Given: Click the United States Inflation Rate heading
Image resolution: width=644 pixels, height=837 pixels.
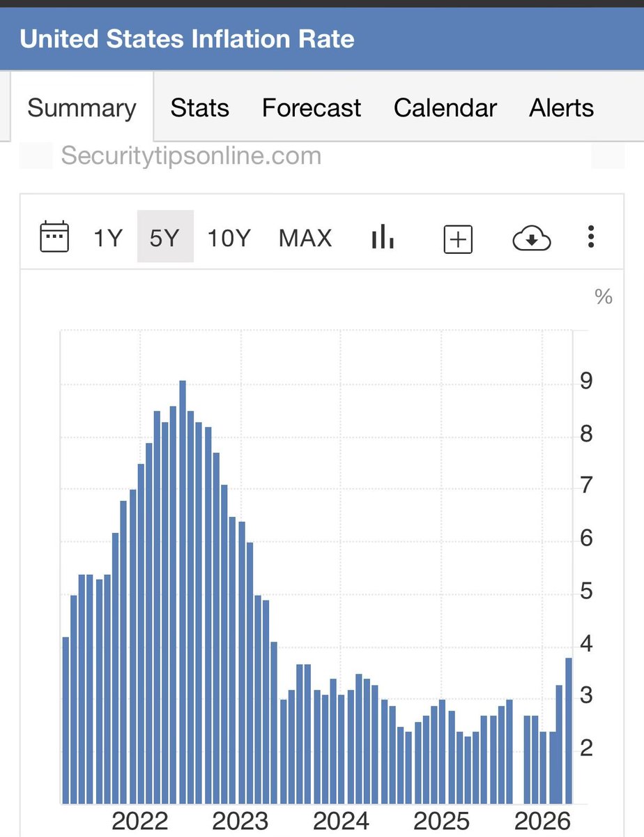Looking at the screenshot, I should (x=187, y=38).
